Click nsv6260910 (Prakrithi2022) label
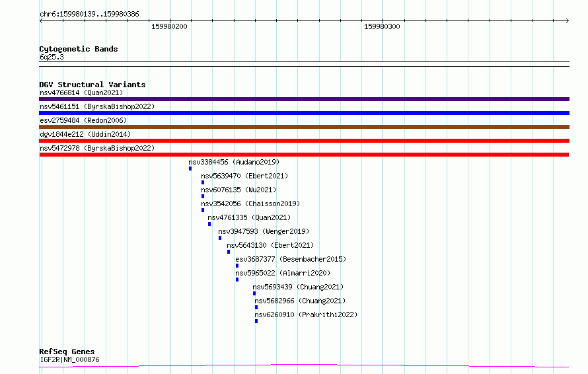 pos(306,315)
